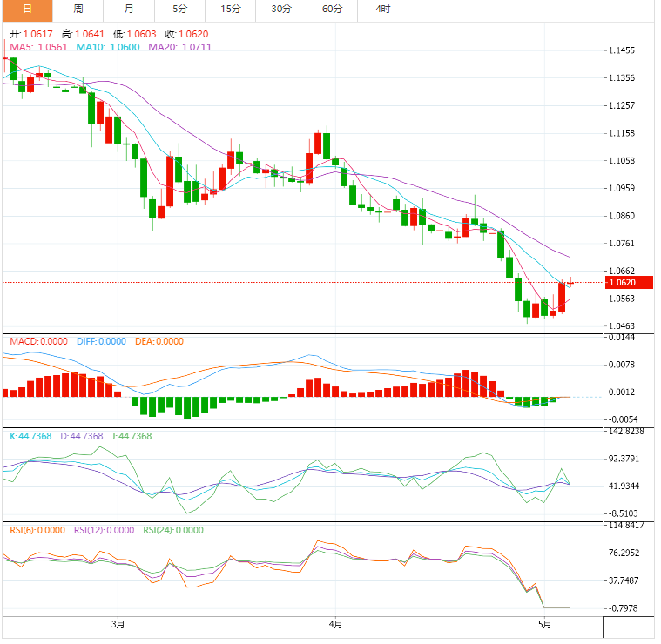Click the RSI(6): 0.0000 label
Viewport: 661px width, 644px height.
click(37, 530)
